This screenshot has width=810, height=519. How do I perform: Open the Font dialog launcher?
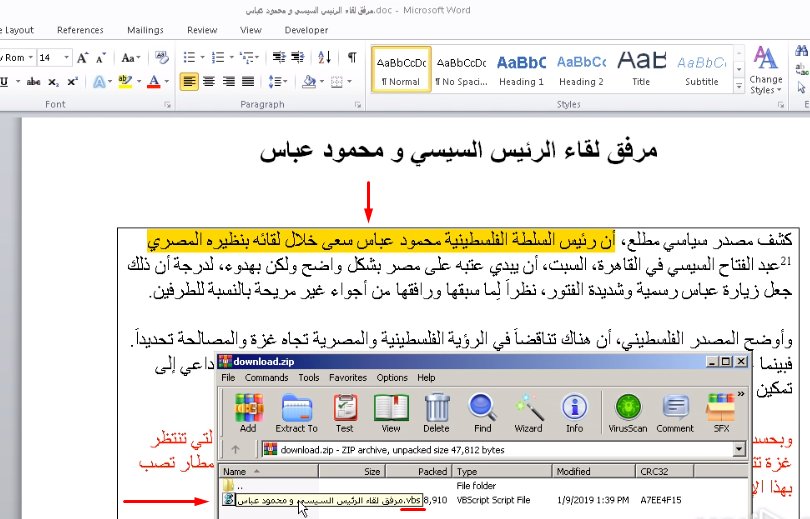[x=167, y=105]
